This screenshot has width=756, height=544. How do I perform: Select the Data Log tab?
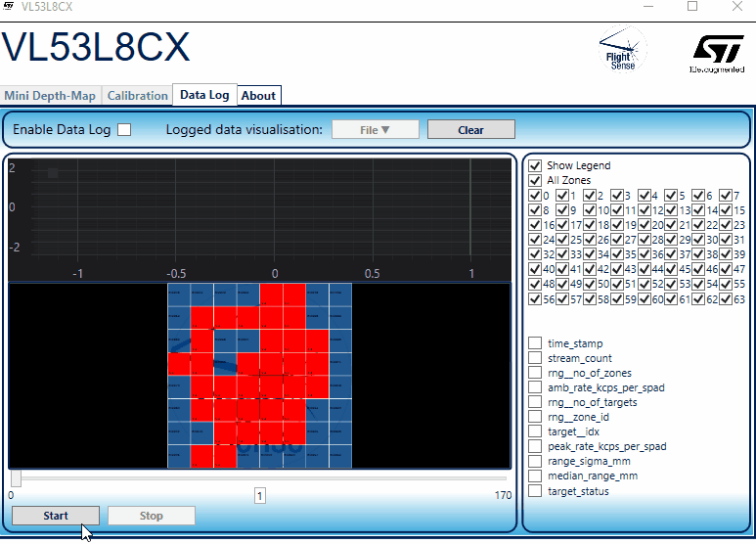[205, 95]
